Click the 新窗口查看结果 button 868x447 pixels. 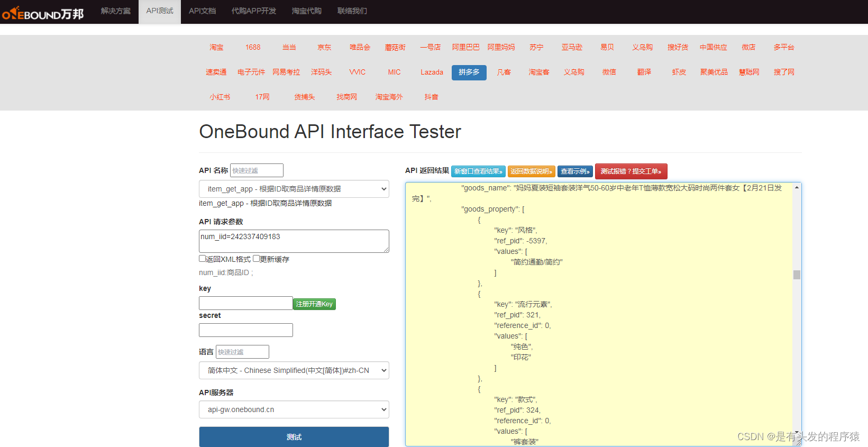pos(478,171)
